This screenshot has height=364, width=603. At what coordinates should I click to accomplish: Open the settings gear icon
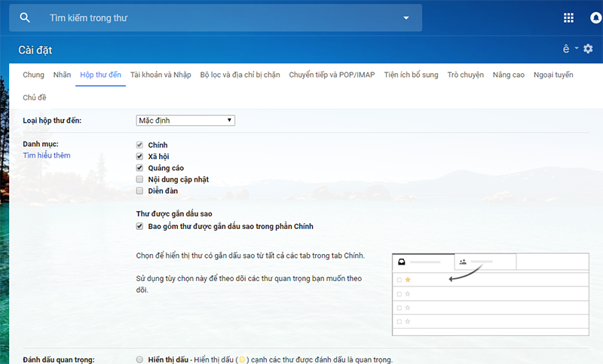[x=588, y=49]
